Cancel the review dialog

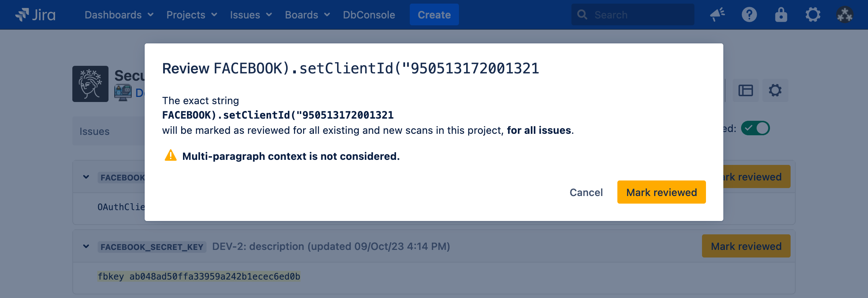click(586, 192)
